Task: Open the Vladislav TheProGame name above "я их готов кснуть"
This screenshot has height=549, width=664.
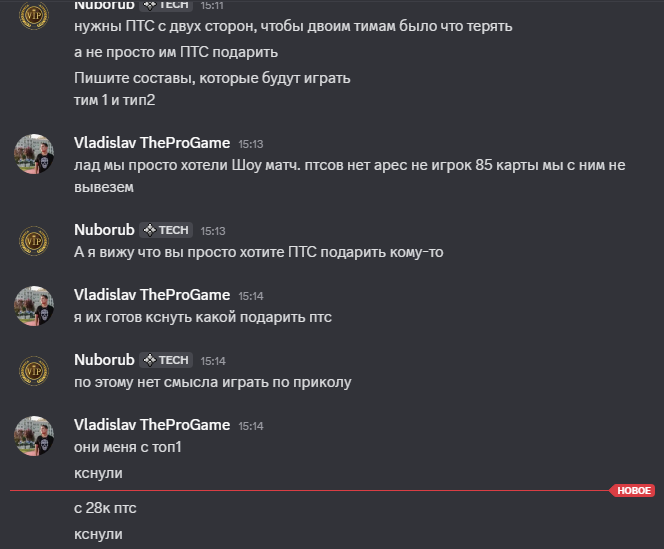Action: pos(152,295)
